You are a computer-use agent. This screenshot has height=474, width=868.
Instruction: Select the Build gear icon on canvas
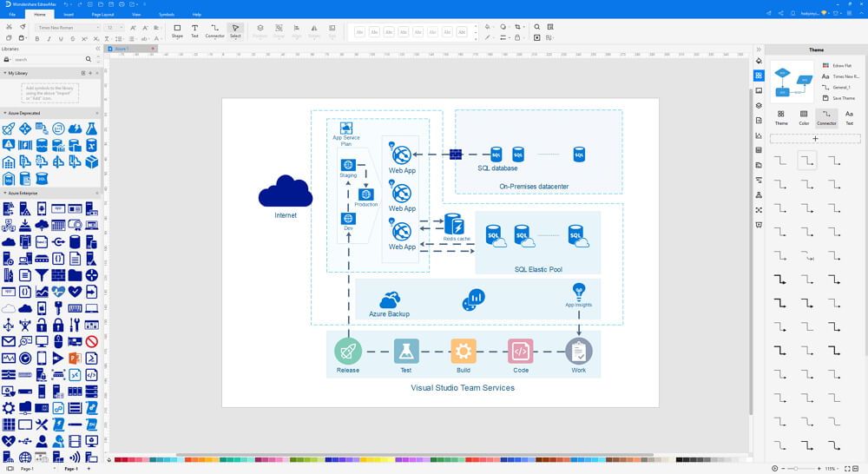[464, 351]
